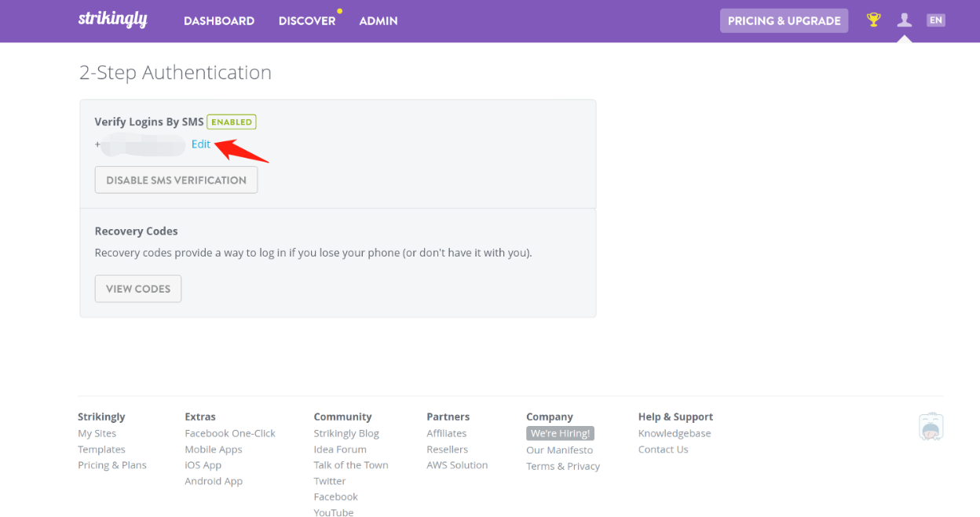
Task: Click the Help & Support footer heading
Action: tap(676, 417)
